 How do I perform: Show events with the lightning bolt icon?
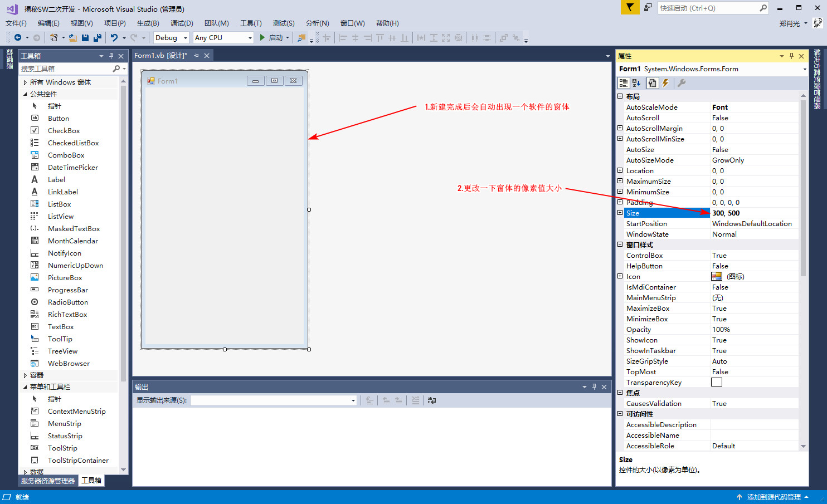point(665,83)
